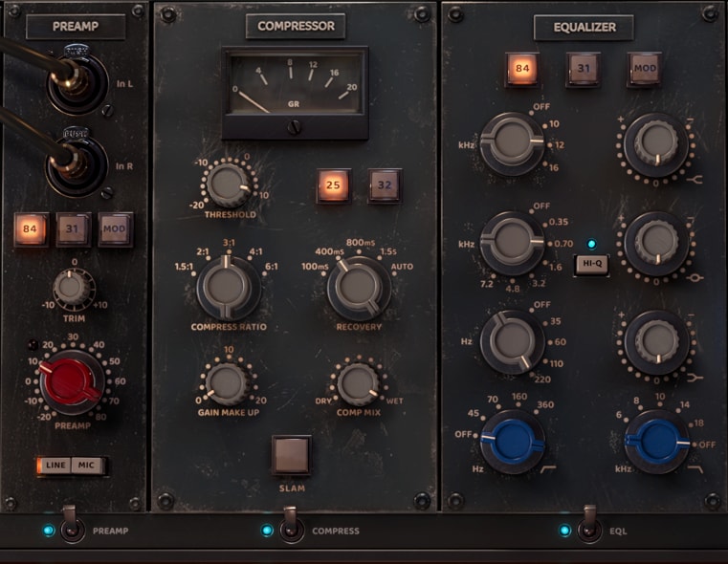Click the THRESHOLD knob
Screen dimensions: 728x564
coord(228,185)
